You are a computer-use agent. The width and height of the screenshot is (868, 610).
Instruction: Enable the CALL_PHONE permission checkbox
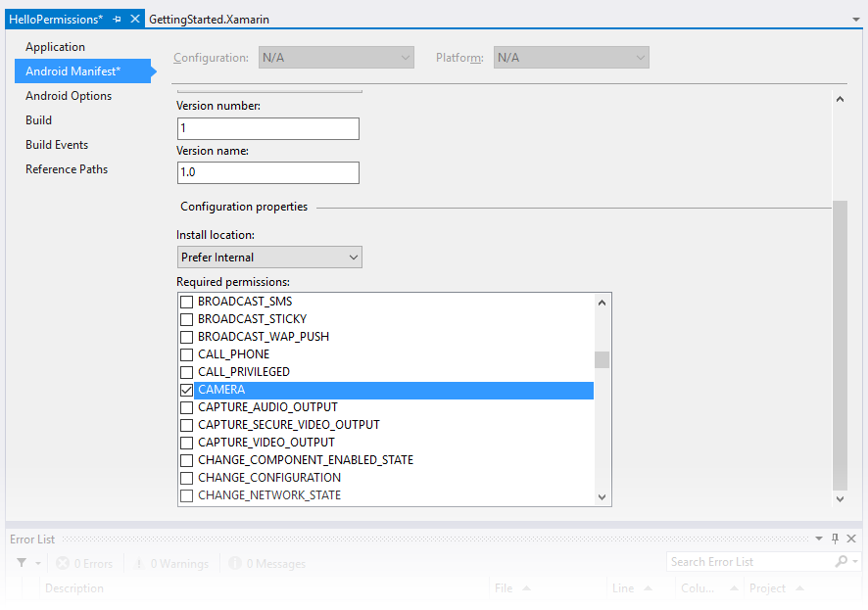pyautogui.click(x=187, y=354)
